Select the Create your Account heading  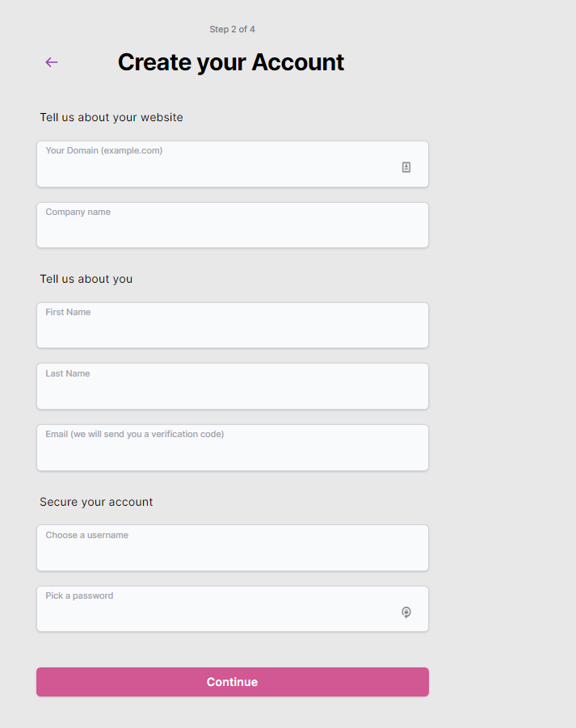pos(231,62)
